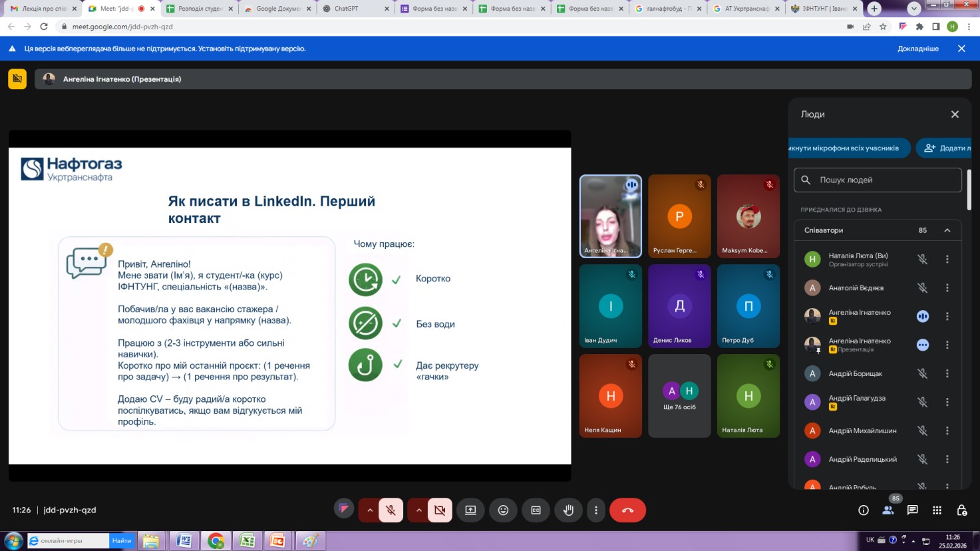Open Chrome three-dot menu
The height and width of the screenshot is (551, 980).
click(969, 27)
